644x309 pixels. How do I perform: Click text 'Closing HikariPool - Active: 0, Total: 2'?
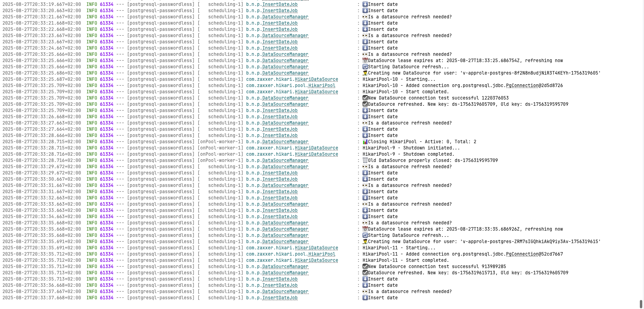[422, 141]
